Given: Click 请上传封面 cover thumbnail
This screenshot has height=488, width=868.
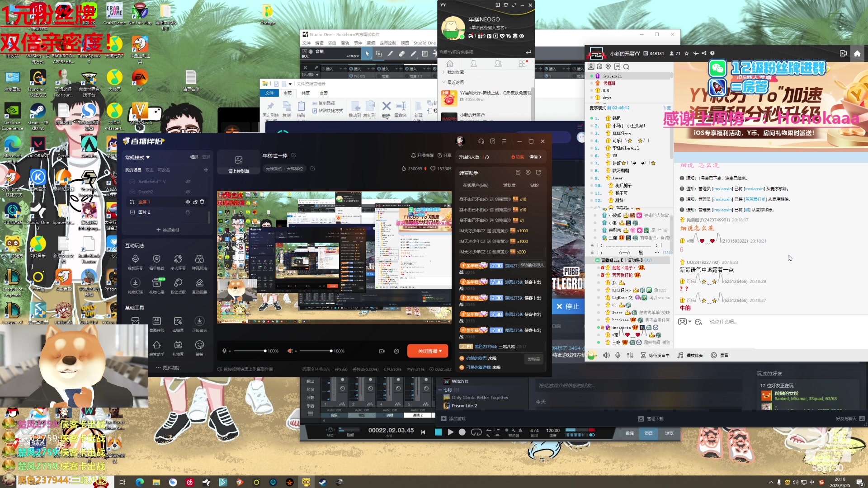Looking at the screenshot, I should [x=238, y=163].
